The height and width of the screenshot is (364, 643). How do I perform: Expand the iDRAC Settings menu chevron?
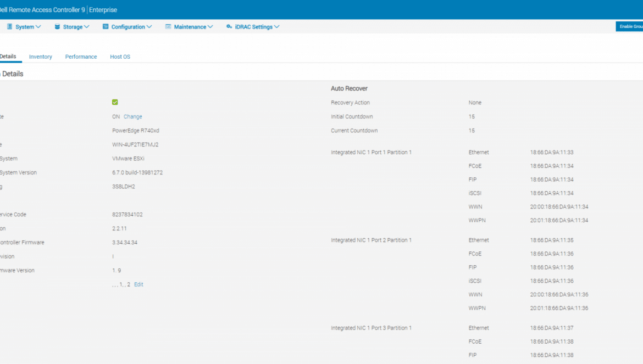pos(277,26)
